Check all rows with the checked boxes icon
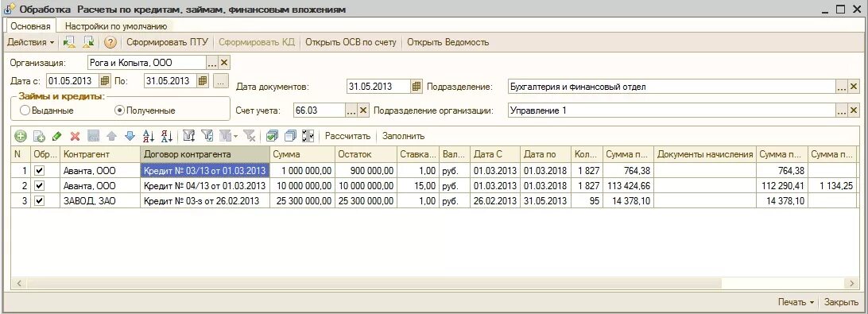The height and width of the screenshot is (314, 868). tap(272, 136)
